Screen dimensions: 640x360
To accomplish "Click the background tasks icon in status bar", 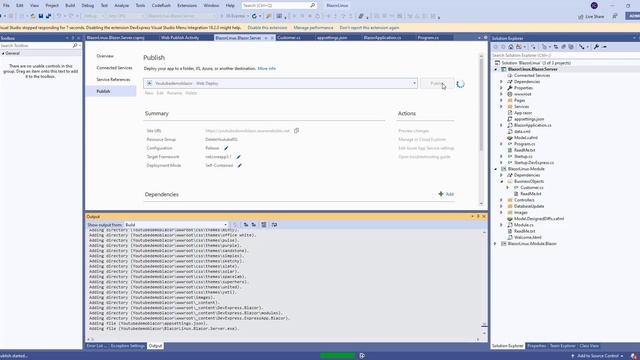I will click(x=362, y=356).
